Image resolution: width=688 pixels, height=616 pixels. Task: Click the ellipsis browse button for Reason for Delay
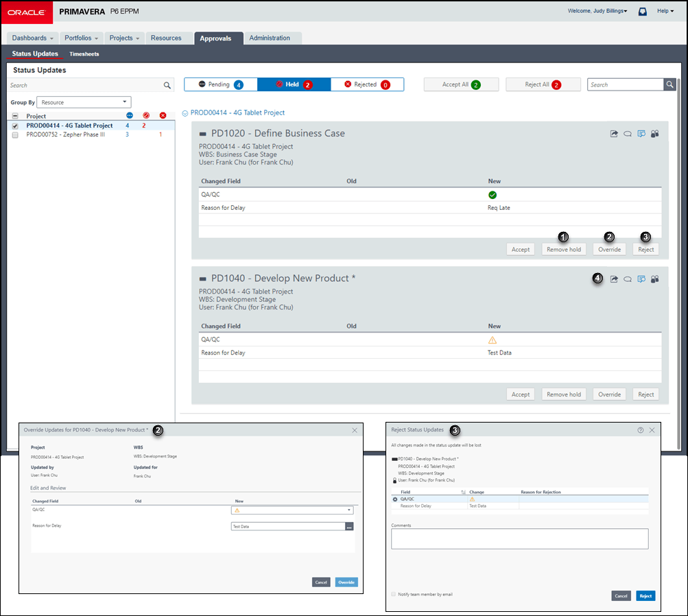tap(349, 527)
